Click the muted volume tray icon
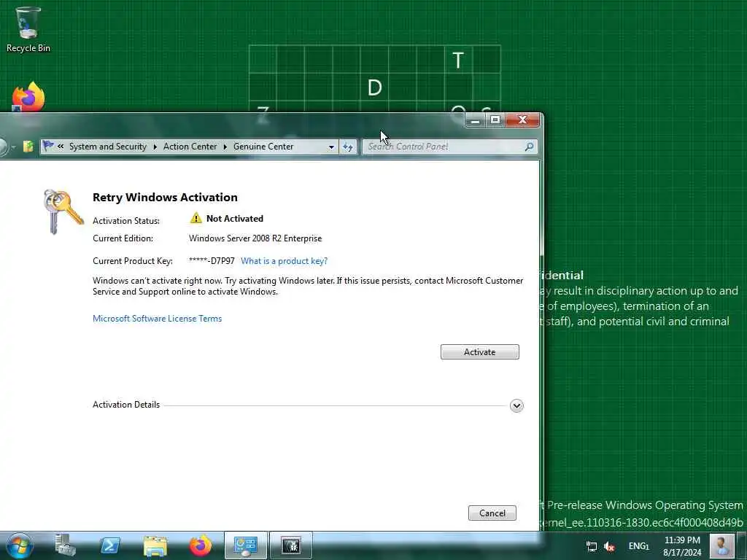 coord(609,546)
